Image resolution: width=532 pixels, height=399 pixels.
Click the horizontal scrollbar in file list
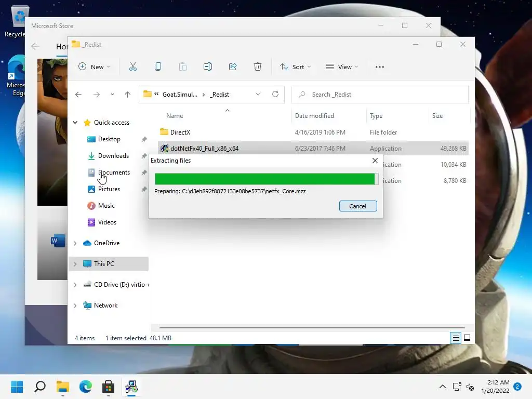312,328
